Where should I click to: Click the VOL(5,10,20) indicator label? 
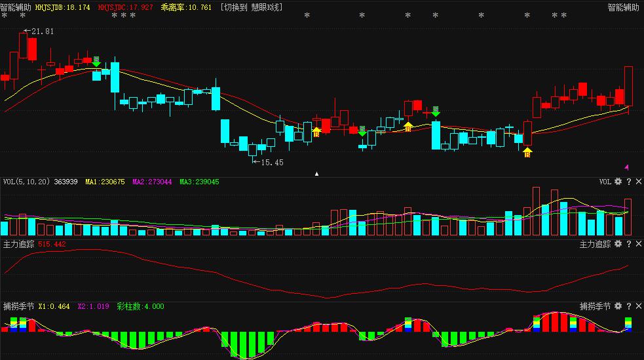click(x=27, y=181)
